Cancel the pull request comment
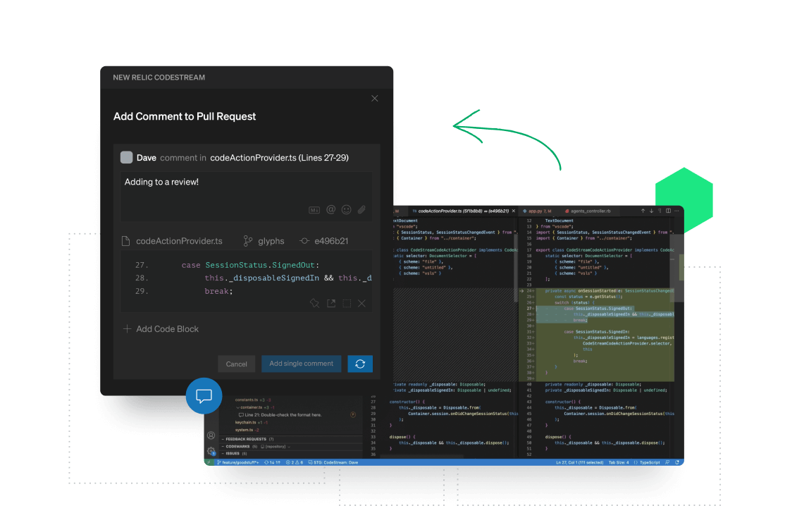 [x=237, y=364]
